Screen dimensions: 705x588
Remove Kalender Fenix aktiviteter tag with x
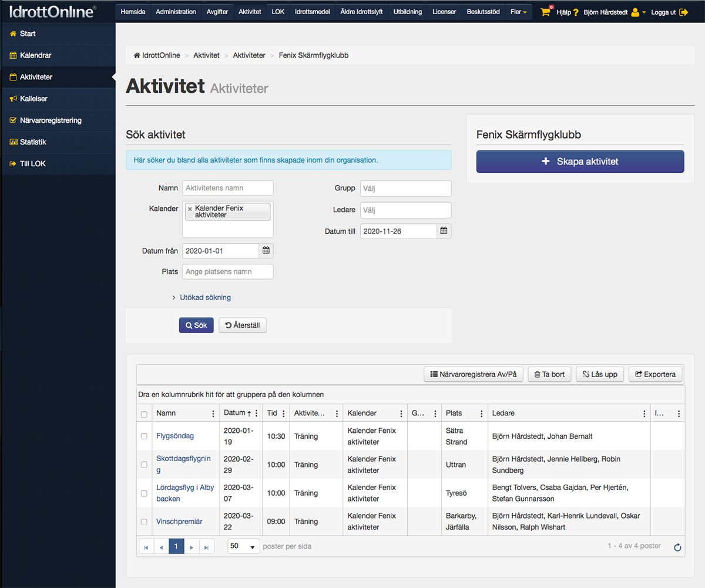(x=190, y=209)
